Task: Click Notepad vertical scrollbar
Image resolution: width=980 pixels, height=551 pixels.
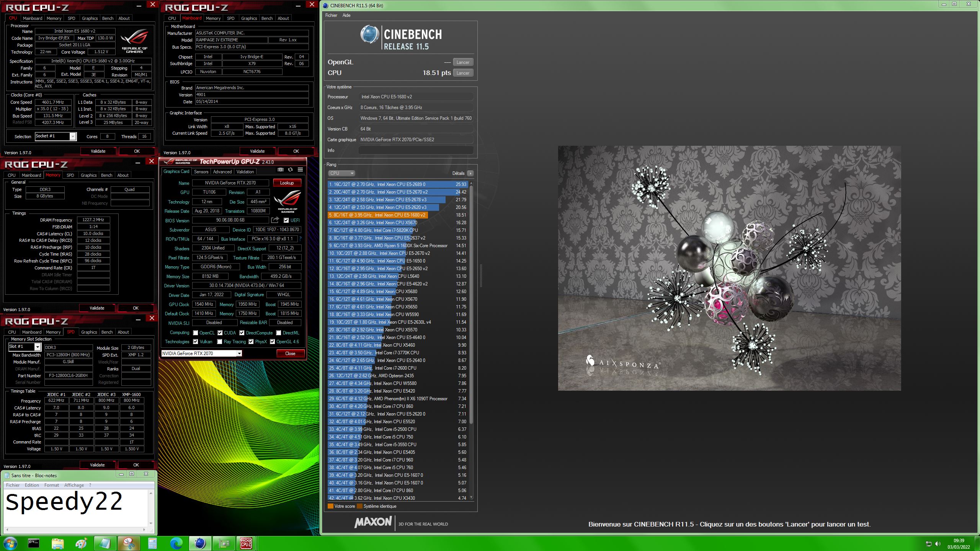Action: click(x=151, y=508)
